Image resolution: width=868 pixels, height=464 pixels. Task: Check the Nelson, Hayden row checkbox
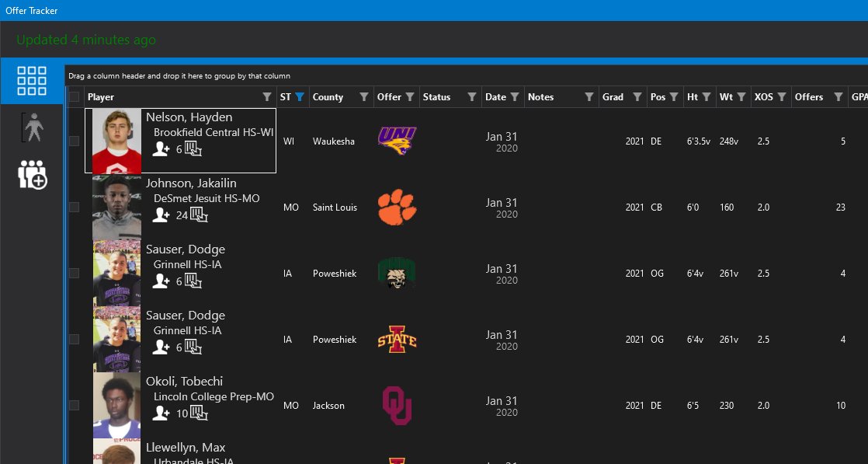pos(75,141)
